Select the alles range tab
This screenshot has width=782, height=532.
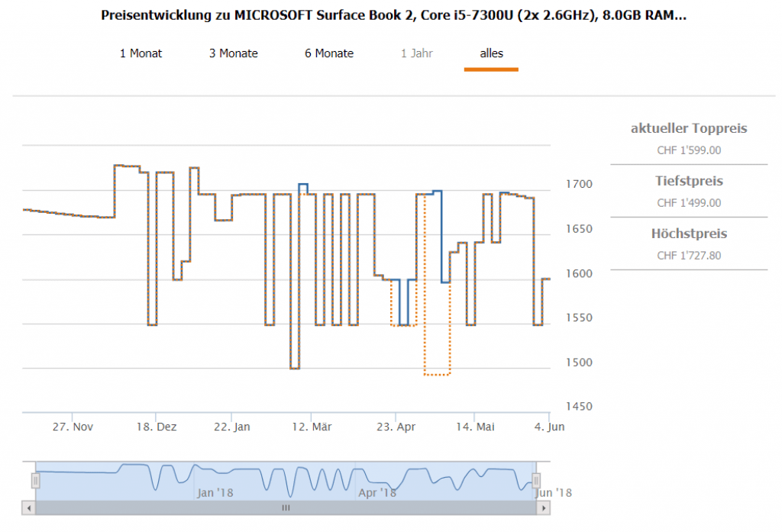click(491, 53)
